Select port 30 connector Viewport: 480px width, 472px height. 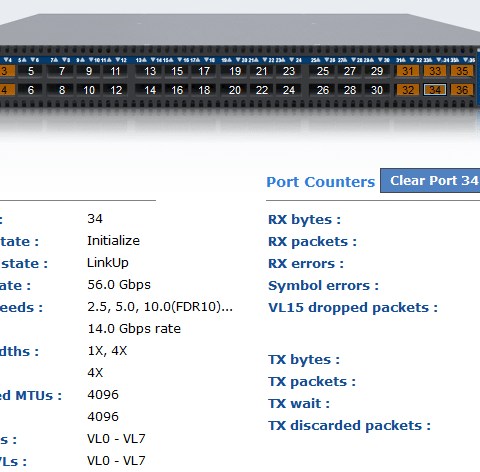click(377, 90)
